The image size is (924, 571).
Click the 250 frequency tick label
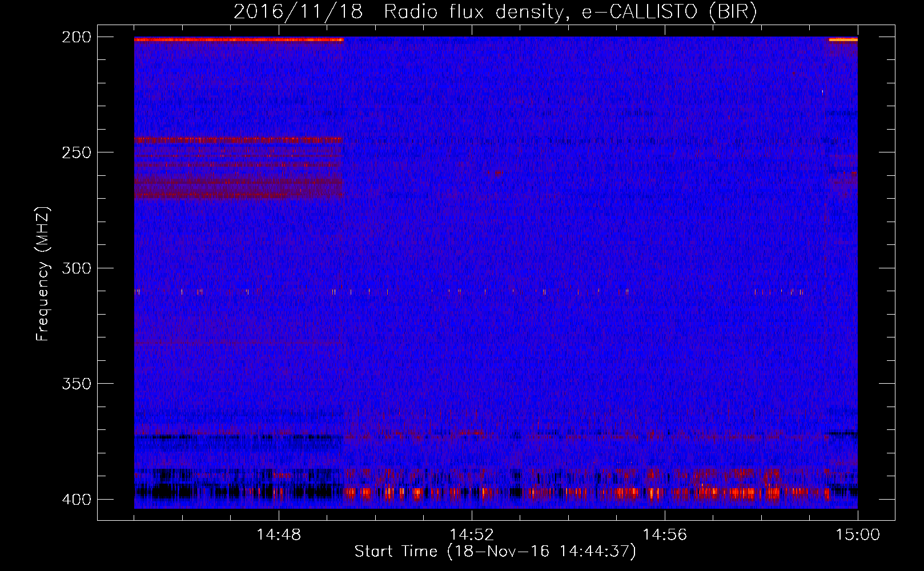point(76,152)
